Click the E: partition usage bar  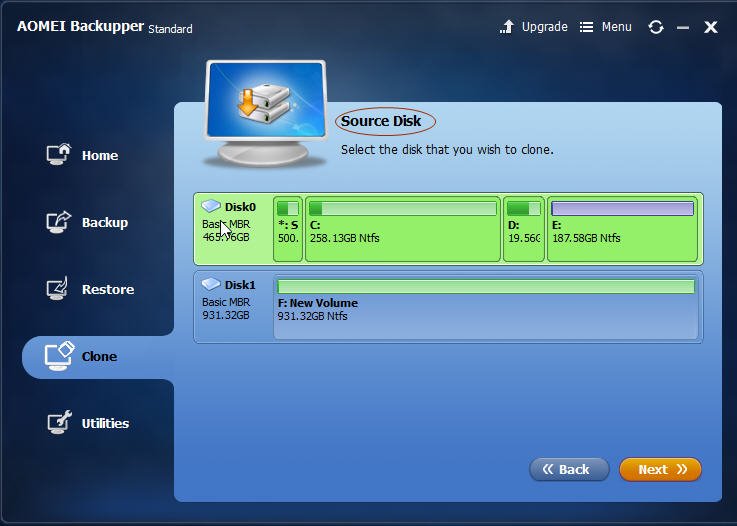[622, 208]
